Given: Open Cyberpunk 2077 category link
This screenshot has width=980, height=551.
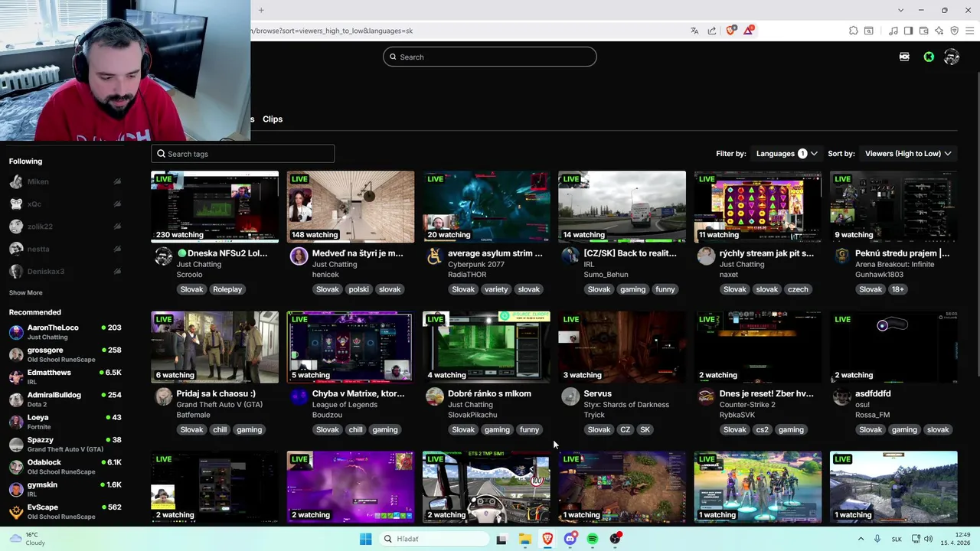Looking at the screenshot, I should click(475, 264).
